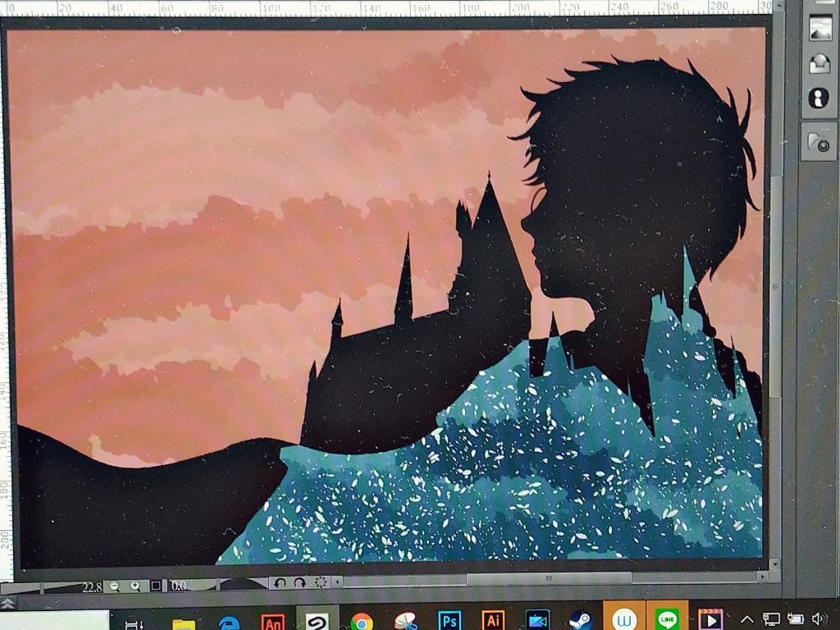
Task: Open the paint palette app on taskbar
Action: click(x=405, y=621)
